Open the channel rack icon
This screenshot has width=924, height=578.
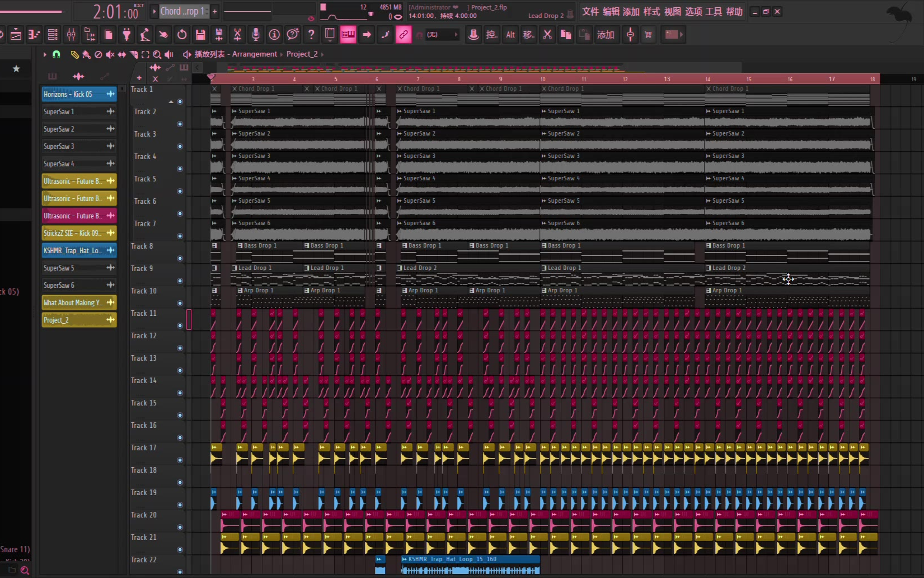[53, 35]
